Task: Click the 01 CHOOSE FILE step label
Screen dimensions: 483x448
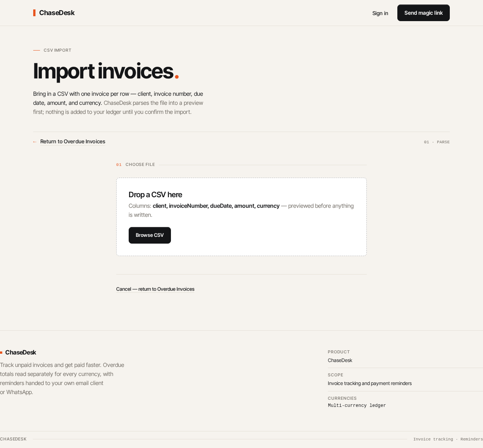Action: pos(136,165)
